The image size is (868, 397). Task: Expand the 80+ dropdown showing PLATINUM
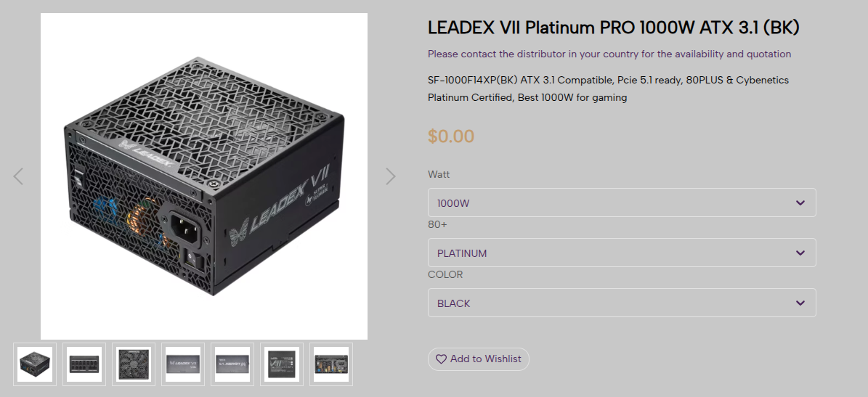[x=621, y=253]
